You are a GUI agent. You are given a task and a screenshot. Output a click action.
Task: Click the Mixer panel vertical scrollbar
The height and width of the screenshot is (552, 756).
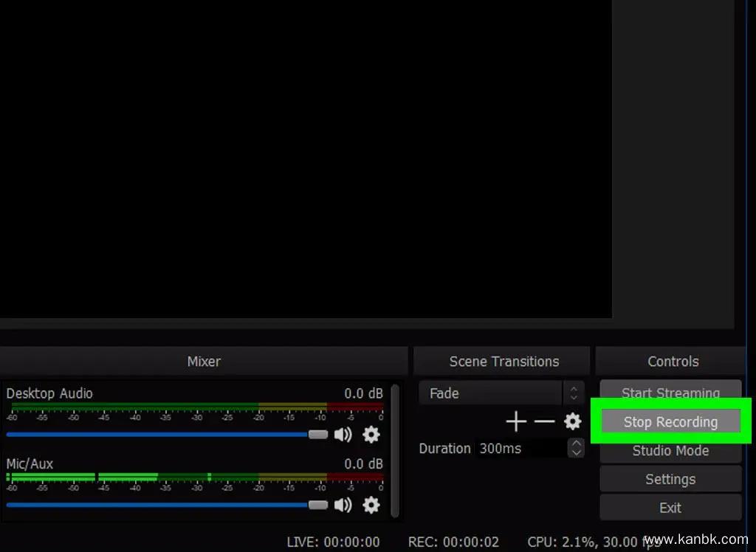396,449
